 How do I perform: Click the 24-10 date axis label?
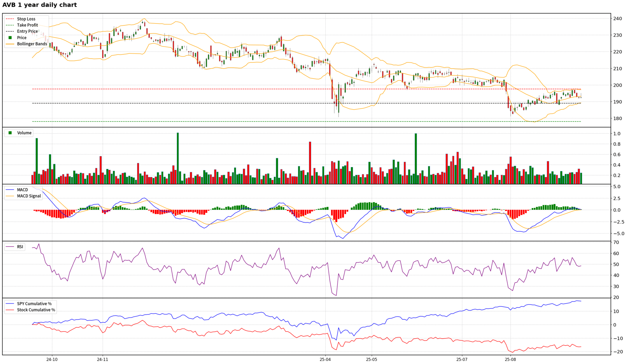(52, 359)
